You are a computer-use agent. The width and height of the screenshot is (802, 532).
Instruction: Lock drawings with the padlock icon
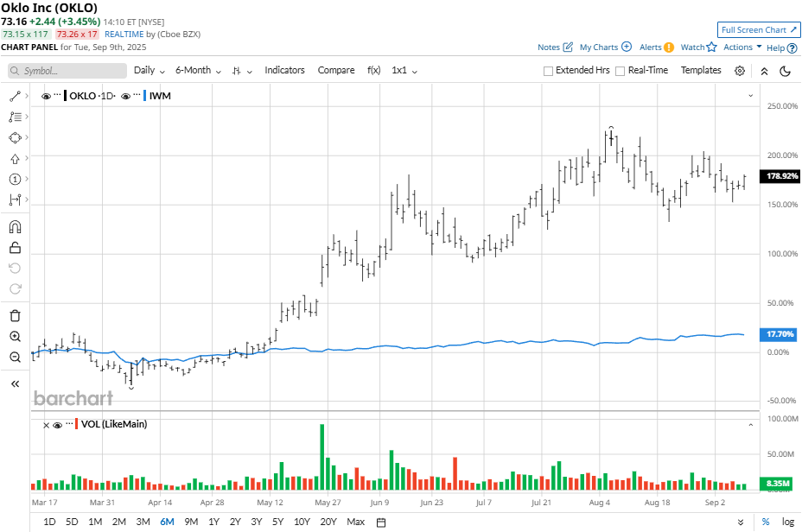(15, 248)
